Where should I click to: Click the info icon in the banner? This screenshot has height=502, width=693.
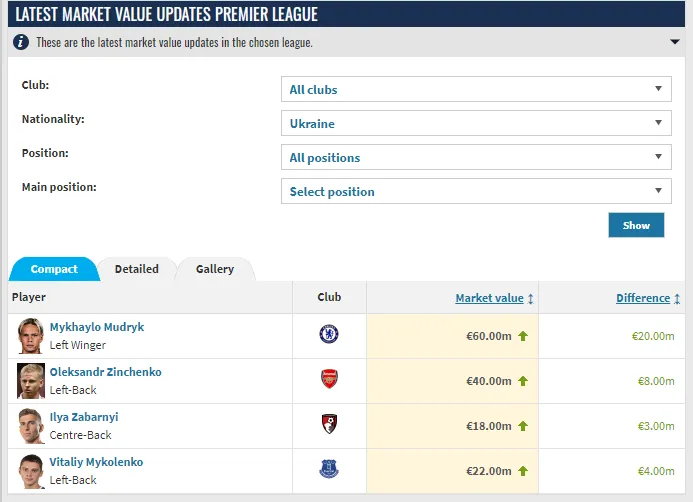(21, 43)
